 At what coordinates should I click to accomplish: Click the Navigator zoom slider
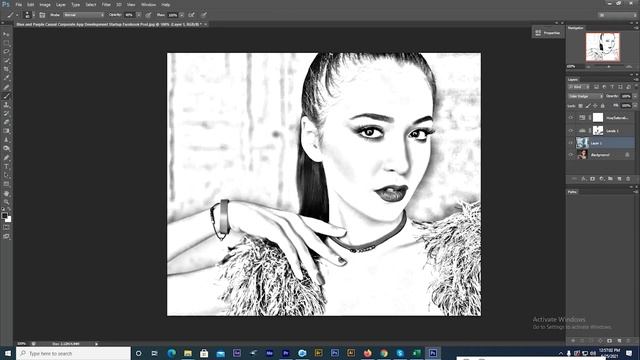point(608,67)
